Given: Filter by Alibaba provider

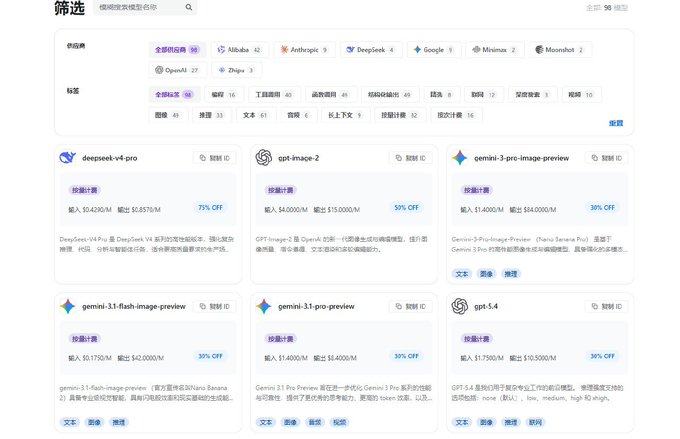Looking at the screenshot, I should pyautogui.click(x=240, y=50).
